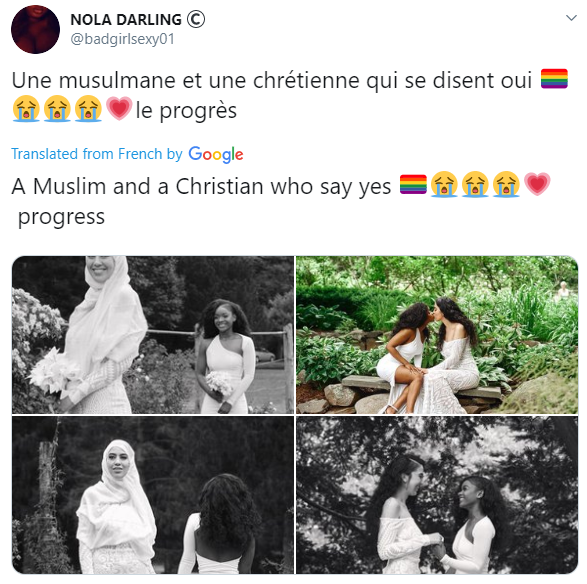Click the word progress in translation

(61, 218)
